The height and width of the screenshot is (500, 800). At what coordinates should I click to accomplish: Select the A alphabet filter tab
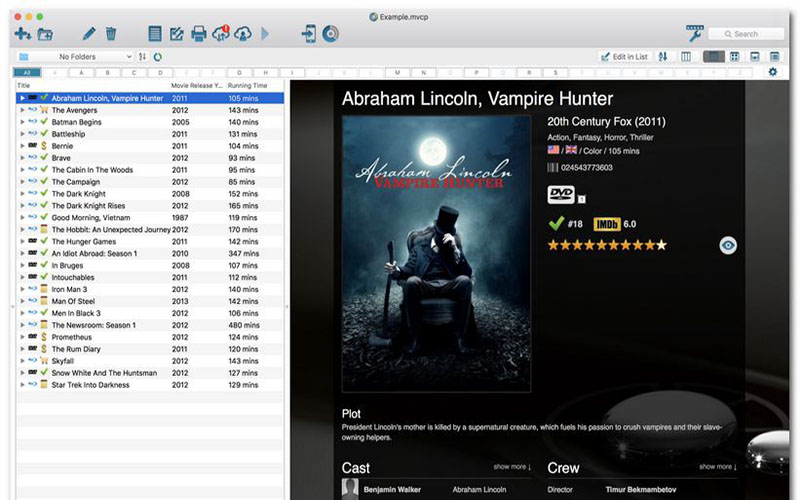click(81, 72)
